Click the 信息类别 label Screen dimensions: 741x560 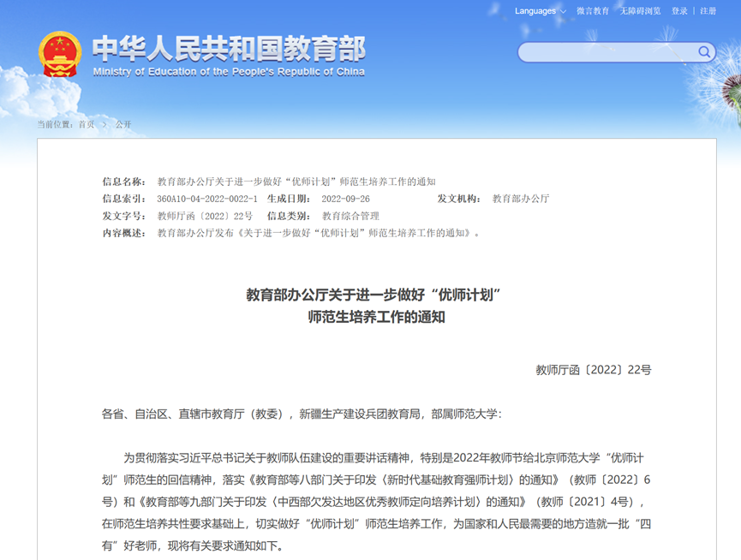289,217
